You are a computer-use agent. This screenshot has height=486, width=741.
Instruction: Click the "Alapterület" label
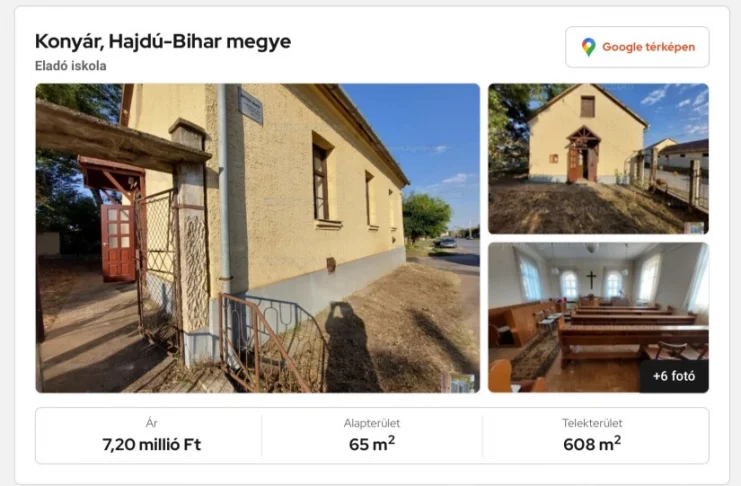(x=372, y=423)
